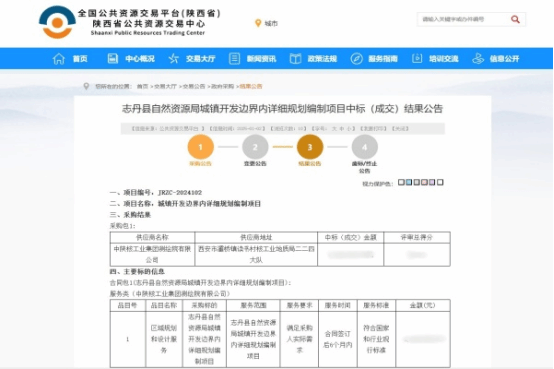Select step 2 变更公告 circle
This screenshot has width=554, height=369.
[255, 147]
